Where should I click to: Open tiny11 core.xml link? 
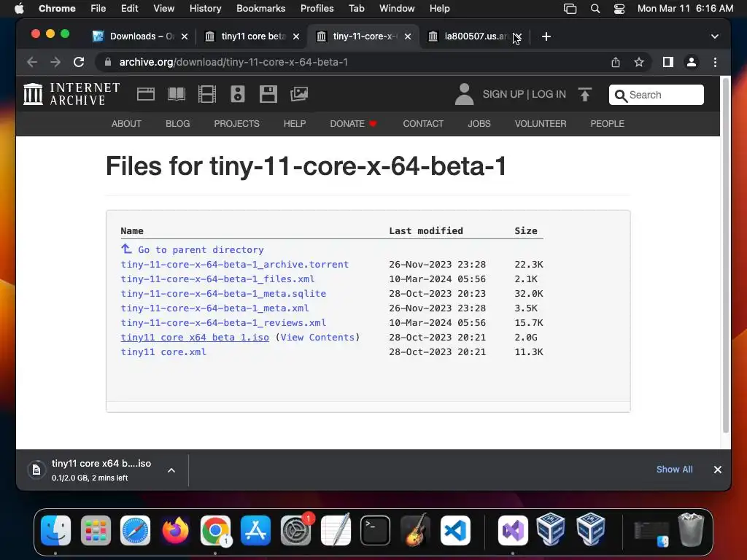pyautogui.click(x=163, y=352)
